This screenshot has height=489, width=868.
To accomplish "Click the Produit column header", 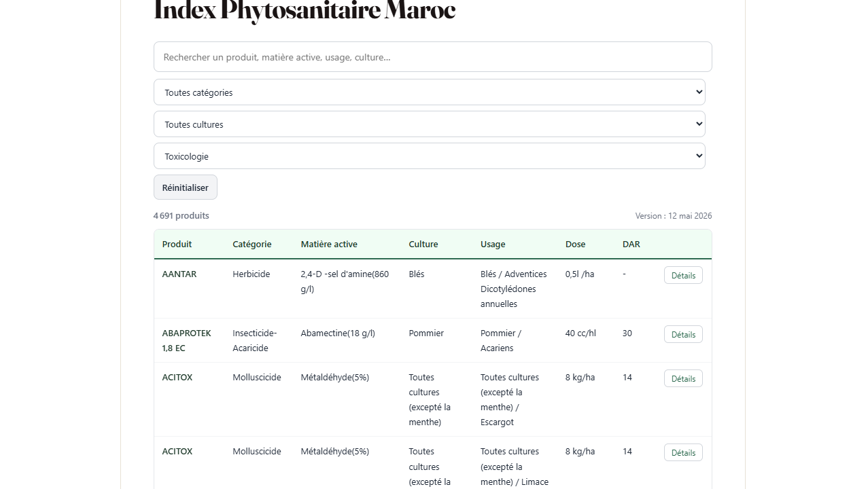I will point(177,244).
